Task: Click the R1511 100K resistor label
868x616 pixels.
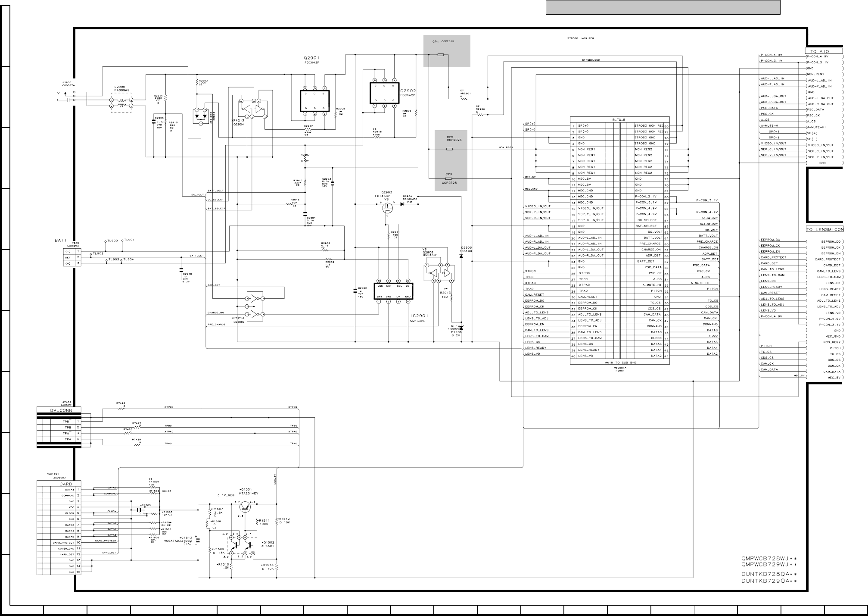Action: pyautogui.click(x=264, y=522)
